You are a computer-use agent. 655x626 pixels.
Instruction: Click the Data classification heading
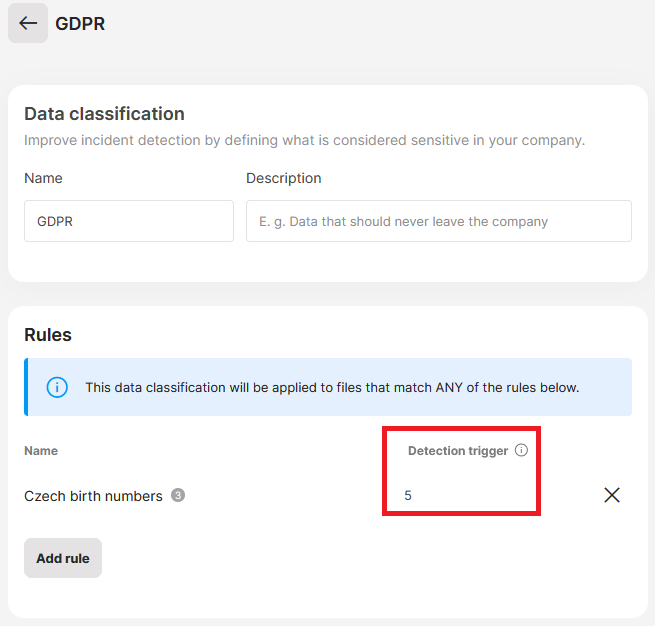[x=104, y=114]
